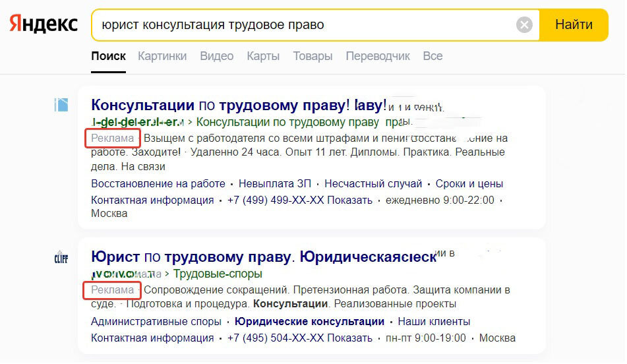
Task: Open the Переводчик tab
Action: tap(378, 56)
